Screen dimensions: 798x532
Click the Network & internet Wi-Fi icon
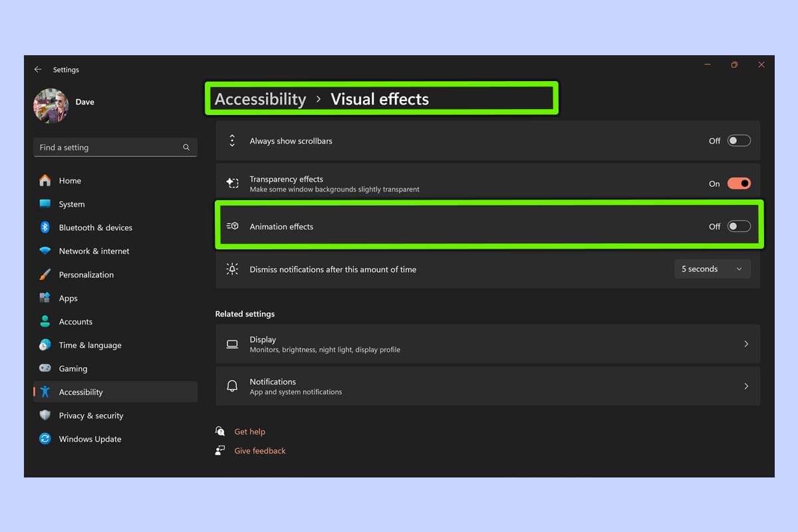pyautogui.click(x=45, y=251)
